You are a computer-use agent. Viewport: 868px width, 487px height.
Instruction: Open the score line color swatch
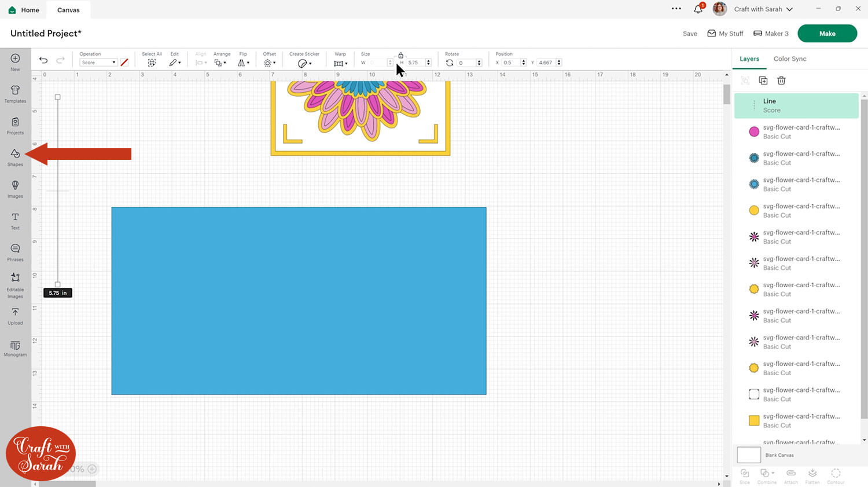pyautogui.click(x=124, y=63)
